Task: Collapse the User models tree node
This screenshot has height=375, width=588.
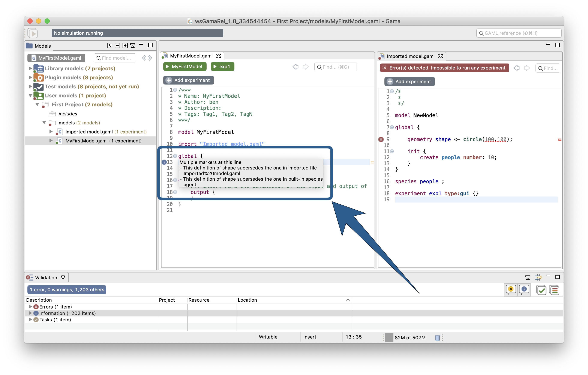Action: pyautogui.click(x=30, y=96)
